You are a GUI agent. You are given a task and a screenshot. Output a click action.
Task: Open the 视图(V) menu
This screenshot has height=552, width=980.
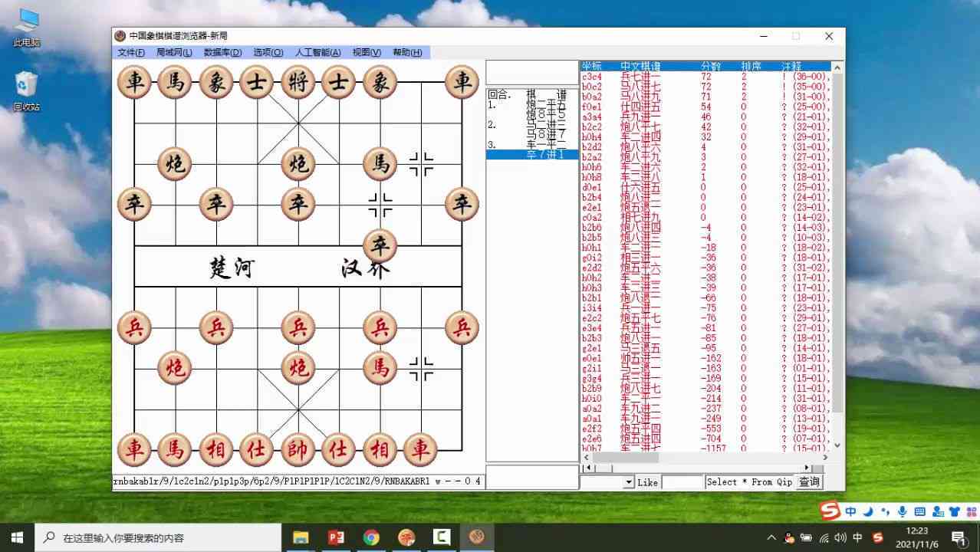367,53
